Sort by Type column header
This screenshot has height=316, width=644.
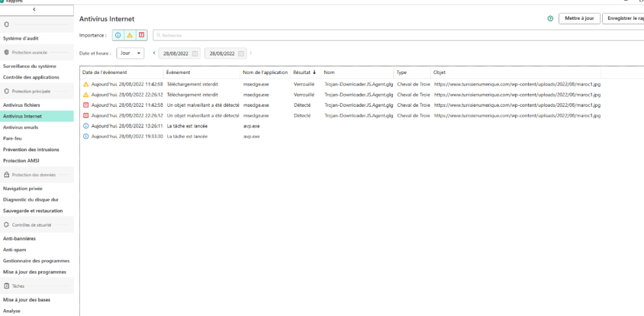412,72
